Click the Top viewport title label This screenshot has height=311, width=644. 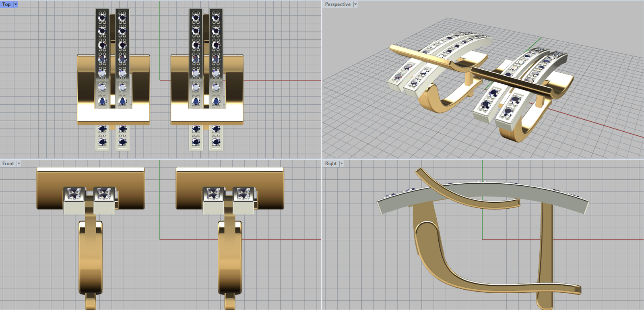point(6,4)
